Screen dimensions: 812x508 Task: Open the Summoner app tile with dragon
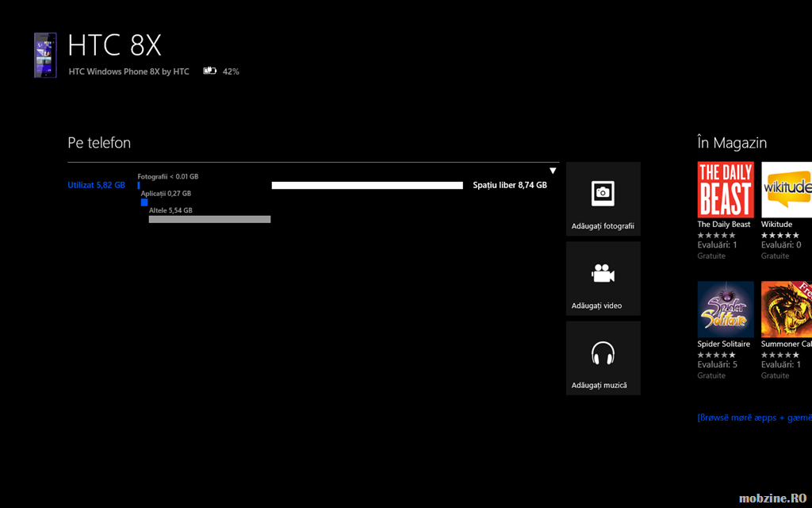(787, 310)
